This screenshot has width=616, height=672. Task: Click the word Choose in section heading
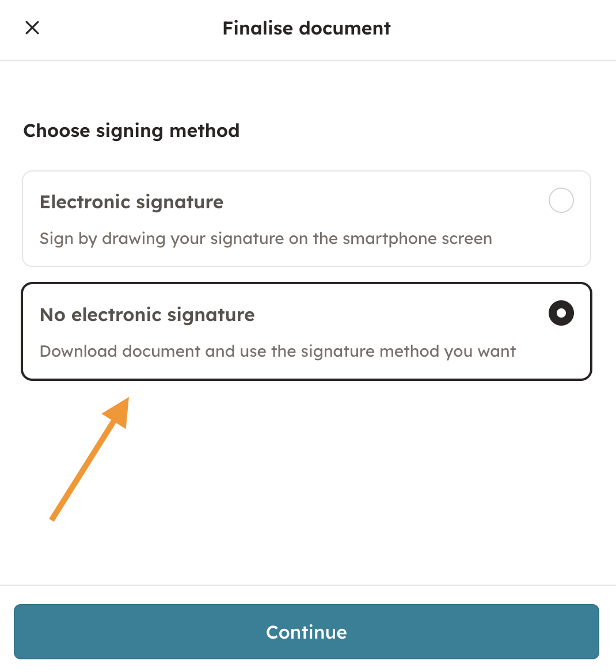[56, 131]
